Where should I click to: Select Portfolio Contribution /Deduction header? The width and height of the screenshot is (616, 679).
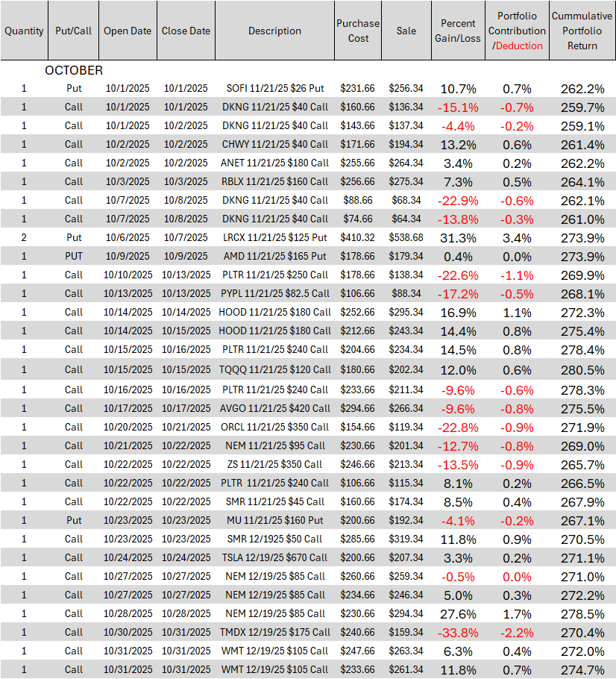518,31
